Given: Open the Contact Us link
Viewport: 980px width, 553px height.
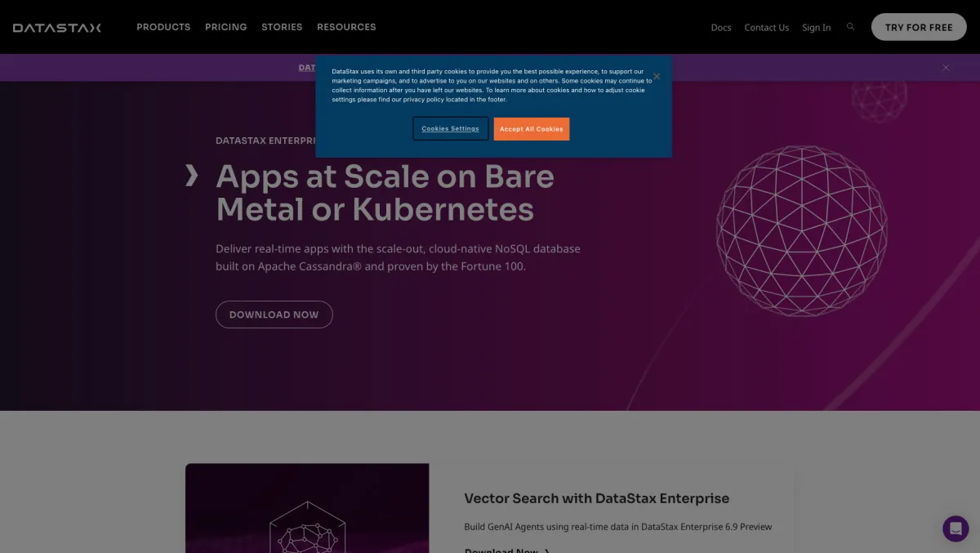Looking at the screenshot, I should pyautogui.click(x=767, y=28).
